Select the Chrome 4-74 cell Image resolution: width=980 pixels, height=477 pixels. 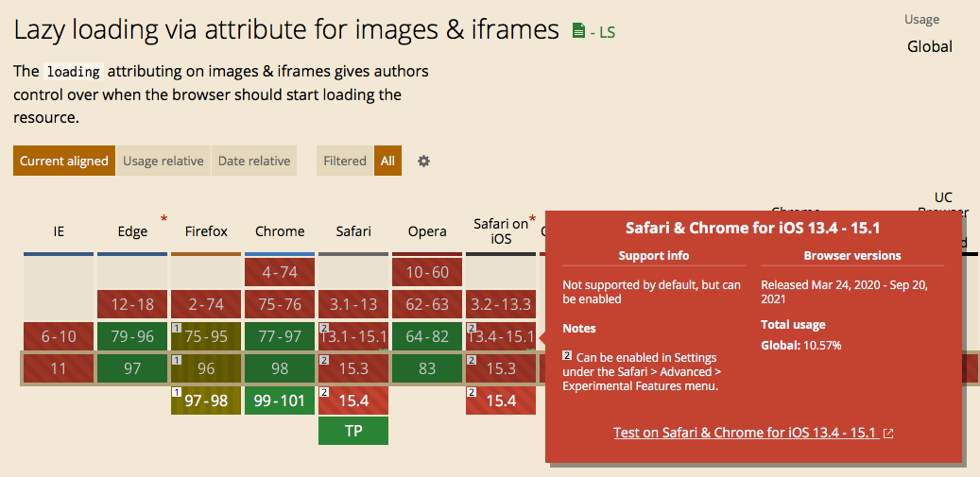coord(280,272)
